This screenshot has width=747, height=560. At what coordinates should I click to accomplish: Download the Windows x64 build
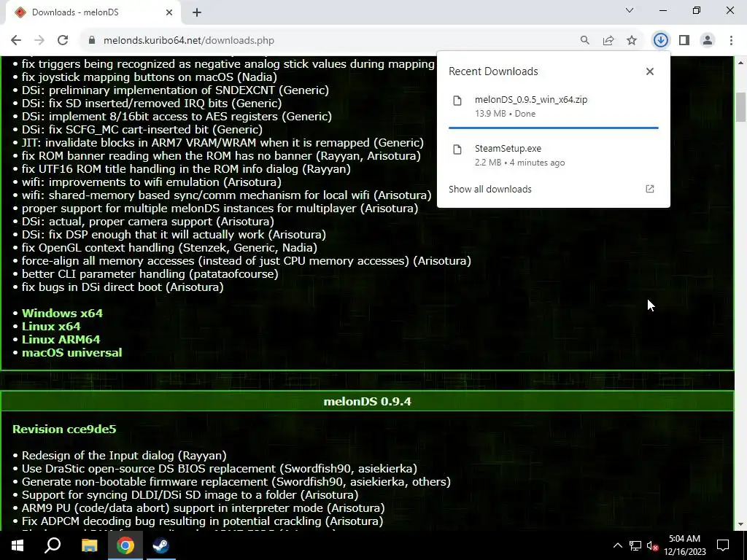[63, 314]
